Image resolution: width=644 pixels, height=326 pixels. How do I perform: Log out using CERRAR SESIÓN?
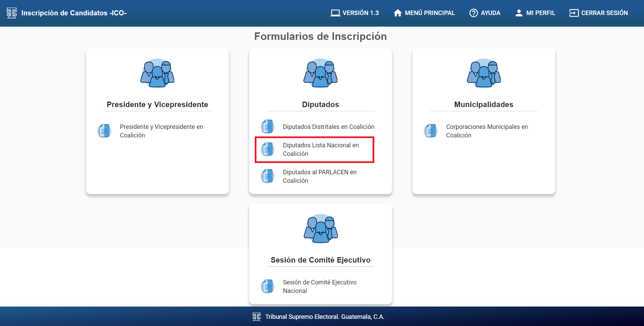coord(598,13)
